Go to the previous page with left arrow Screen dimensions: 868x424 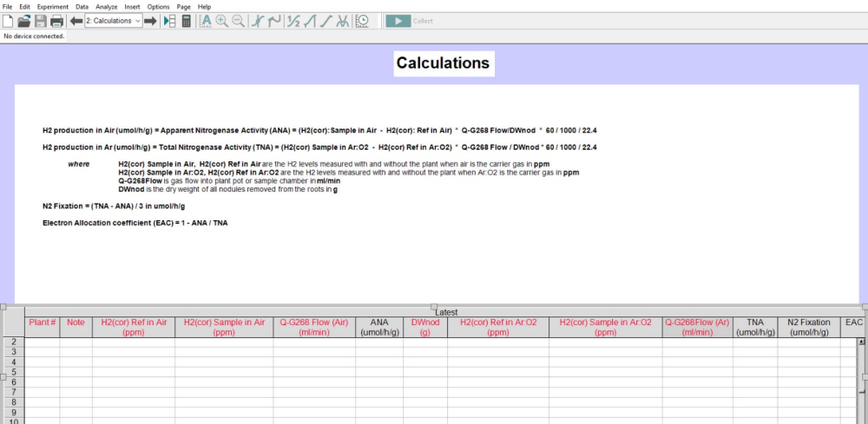point(76,21)
